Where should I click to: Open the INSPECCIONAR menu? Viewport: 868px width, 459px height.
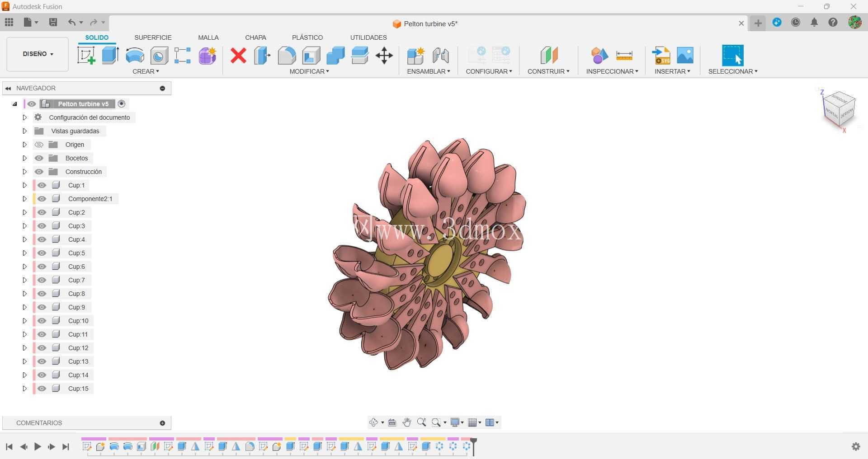point(612,71)
